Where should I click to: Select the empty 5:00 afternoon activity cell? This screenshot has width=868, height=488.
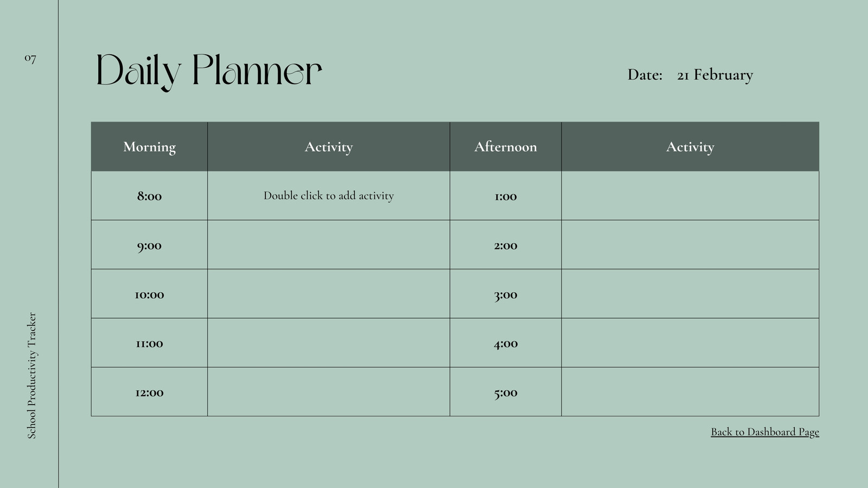click(x=690, y=392)
